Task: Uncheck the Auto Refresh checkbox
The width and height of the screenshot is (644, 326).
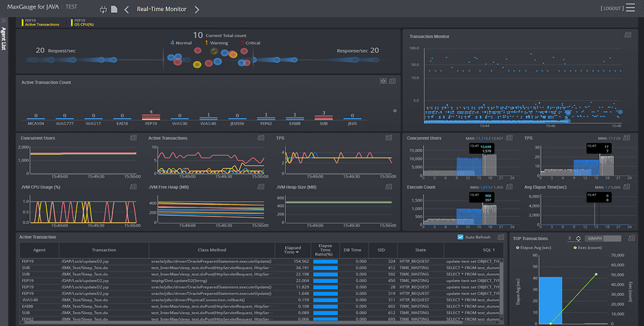Action: click(x=460, y=237)
